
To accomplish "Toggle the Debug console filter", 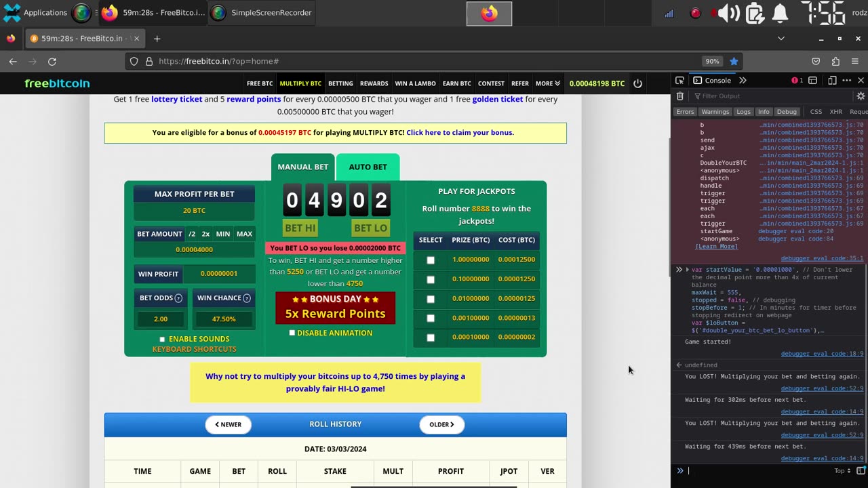I will click(787, 112).
